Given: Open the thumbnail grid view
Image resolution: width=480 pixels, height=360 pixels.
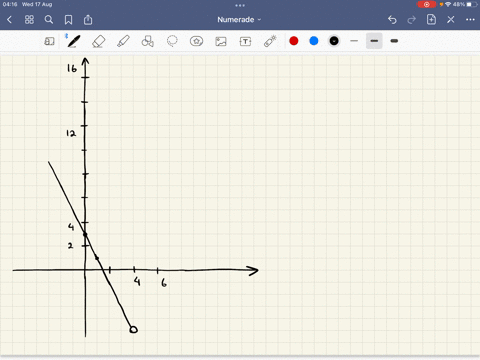Looking at the screenshot, I should pos(29,20).
